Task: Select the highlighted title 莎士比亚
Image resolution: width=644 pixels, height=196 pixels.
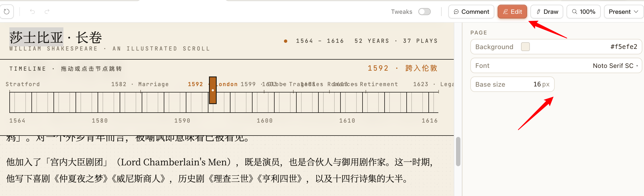Action: pos(36,37)
